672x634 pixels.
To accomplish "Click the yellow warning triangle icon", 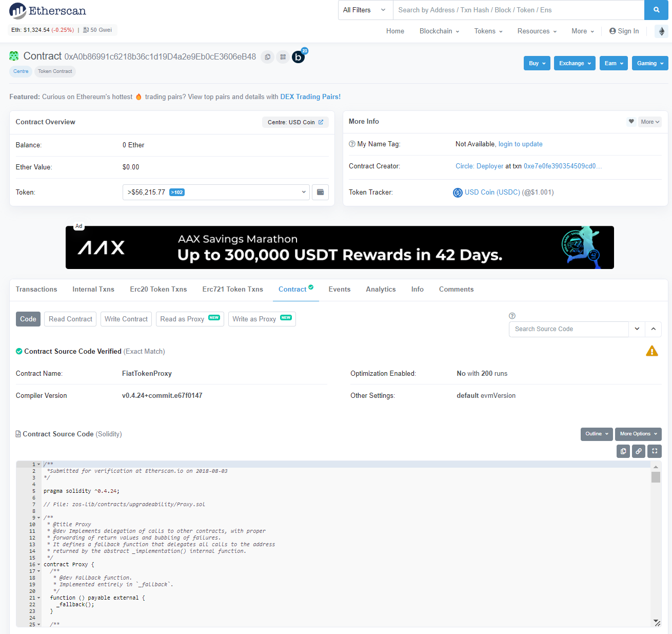I will click(x=652, y=351).
